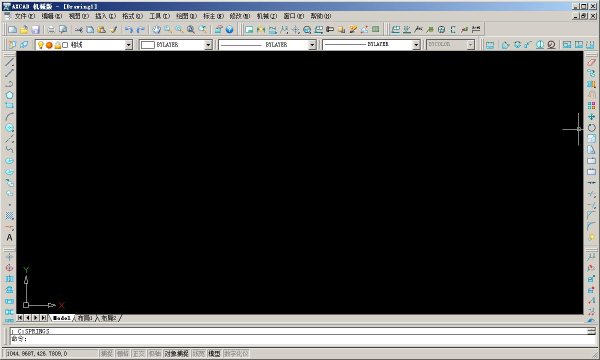Click the Open file folder icon
The height and width of the screenshot is (360, 600).
click(x=24, y=29)
